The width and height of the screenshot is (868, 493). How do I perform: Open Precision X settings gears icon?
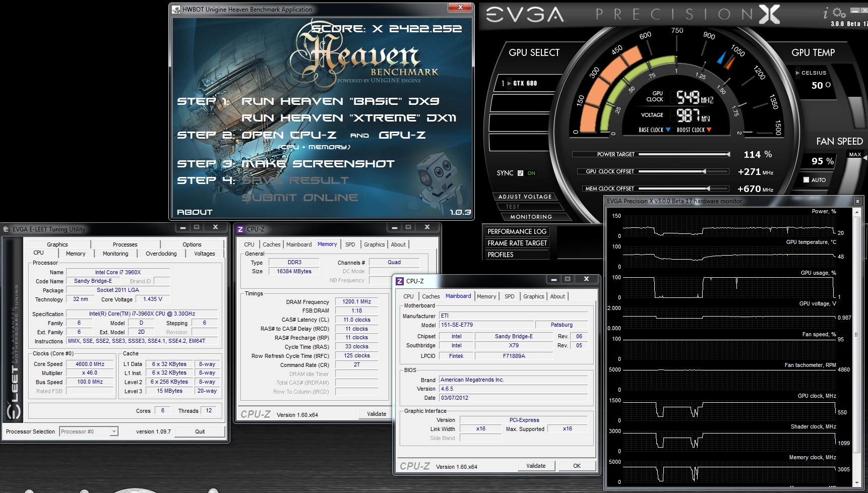pos(839,13)
